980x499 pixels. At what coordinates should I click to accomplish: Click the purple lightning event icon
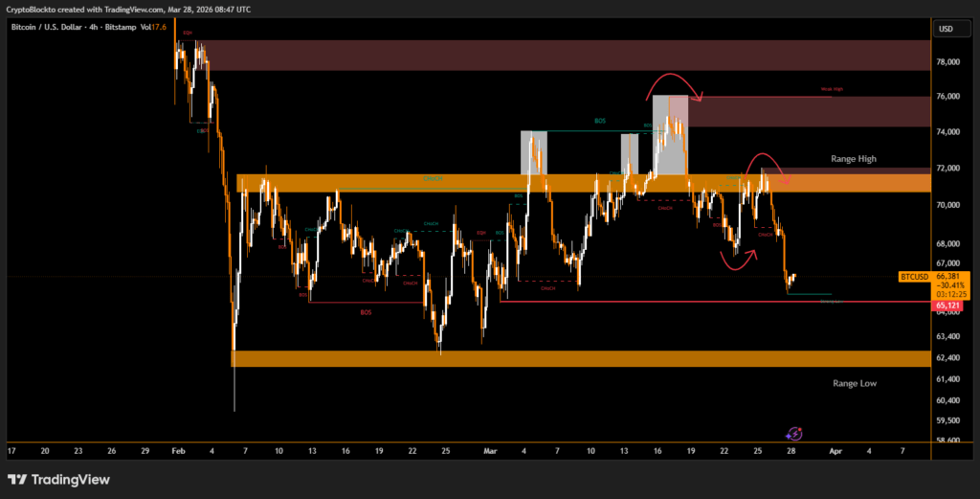tap(794, 434)
